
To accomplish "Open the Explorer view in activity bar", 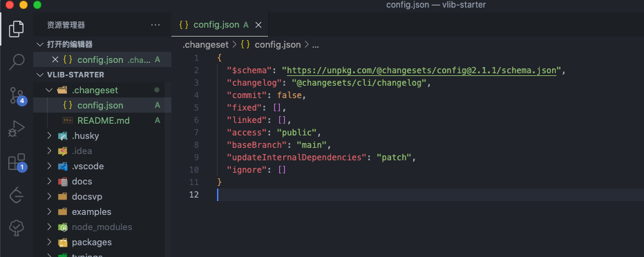I will (17, 28).
